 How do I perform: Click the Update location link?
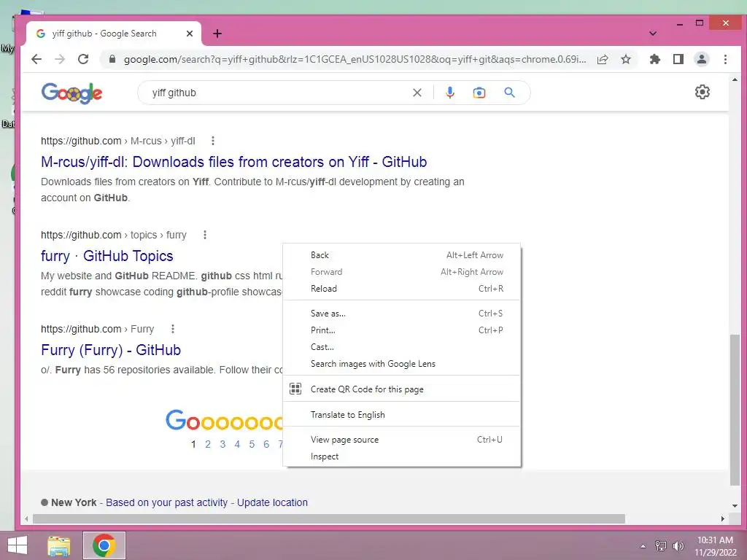[273, 502]
